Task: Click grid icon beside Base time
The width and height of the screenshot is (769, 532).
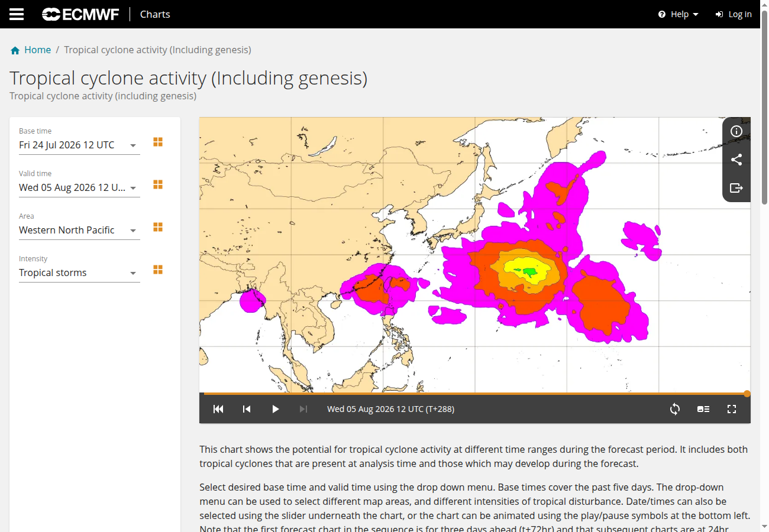Action: click(x=158, y=142)
